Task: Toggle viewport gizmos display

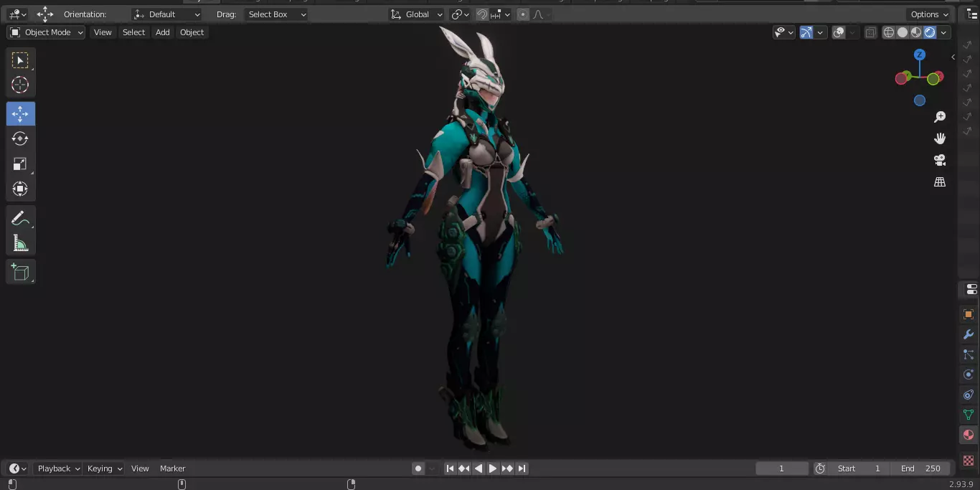Action: 806,32
